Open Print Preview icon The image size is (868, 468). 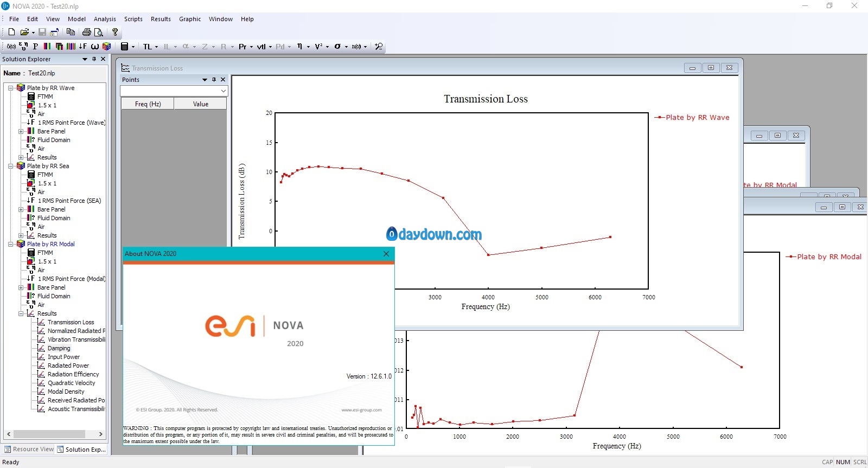(99, 32)
